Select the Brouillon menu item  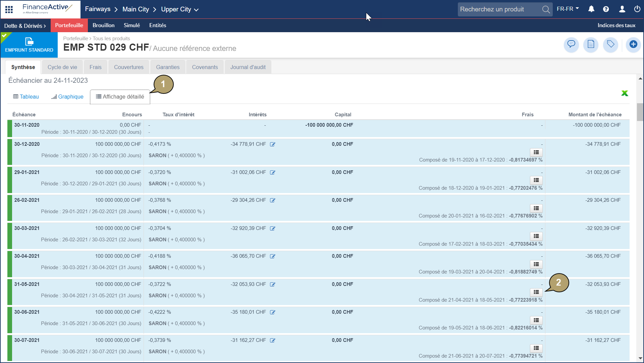pos(103,25)
